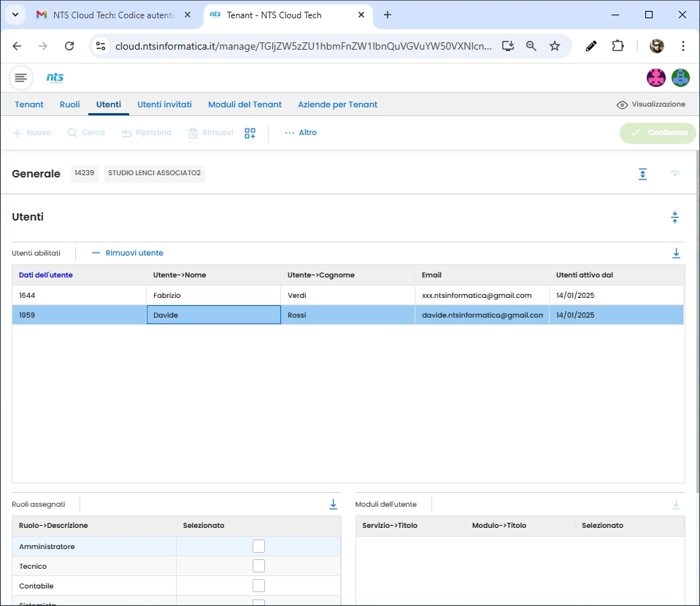Enable the Tecnico role checkbox

(258, 566)
